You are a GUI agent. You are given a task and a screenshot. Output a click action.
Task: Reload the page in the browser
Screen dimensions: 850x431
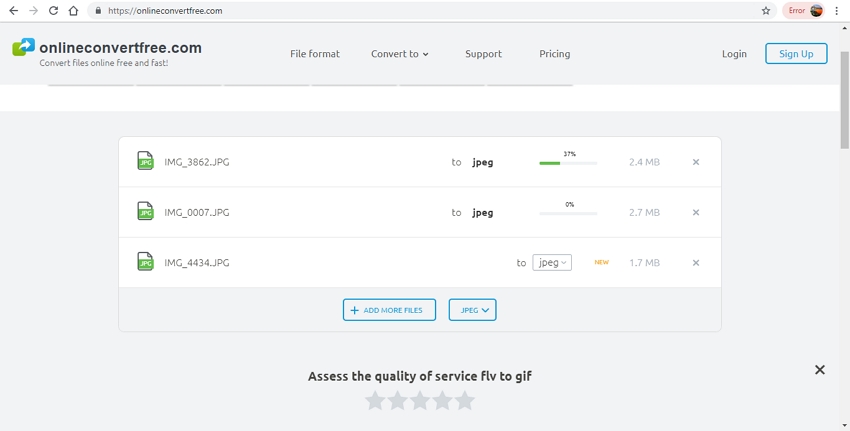click(x=53, y=11)
